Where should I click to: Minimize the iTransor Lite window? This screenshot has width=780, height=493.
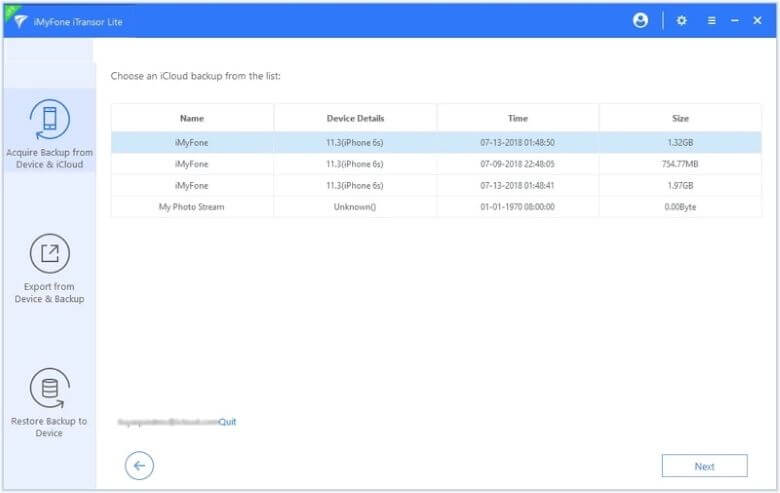734,20
